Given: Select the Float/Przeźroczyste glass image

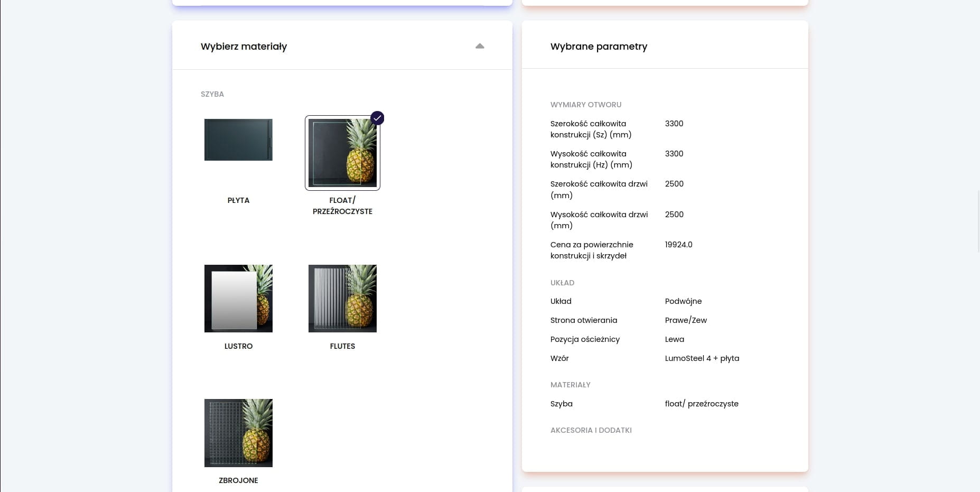Looking at the screenshot, I should coord(342,153).
